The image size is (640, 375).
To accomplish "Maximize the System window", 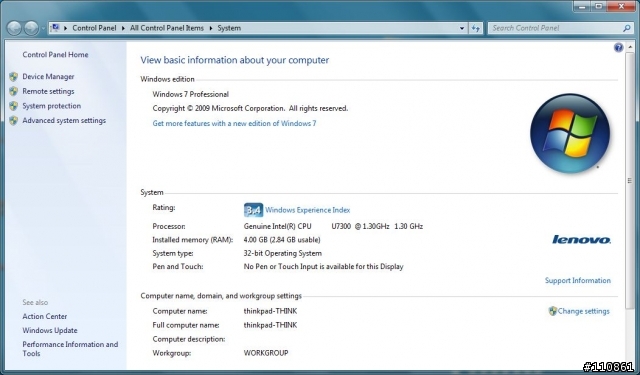I will [599, 6].
